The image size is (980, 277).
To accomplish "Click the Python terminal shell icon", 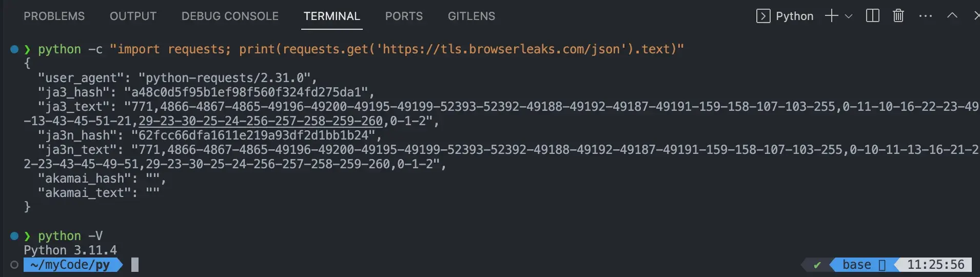I will click(x=763, y=16).
